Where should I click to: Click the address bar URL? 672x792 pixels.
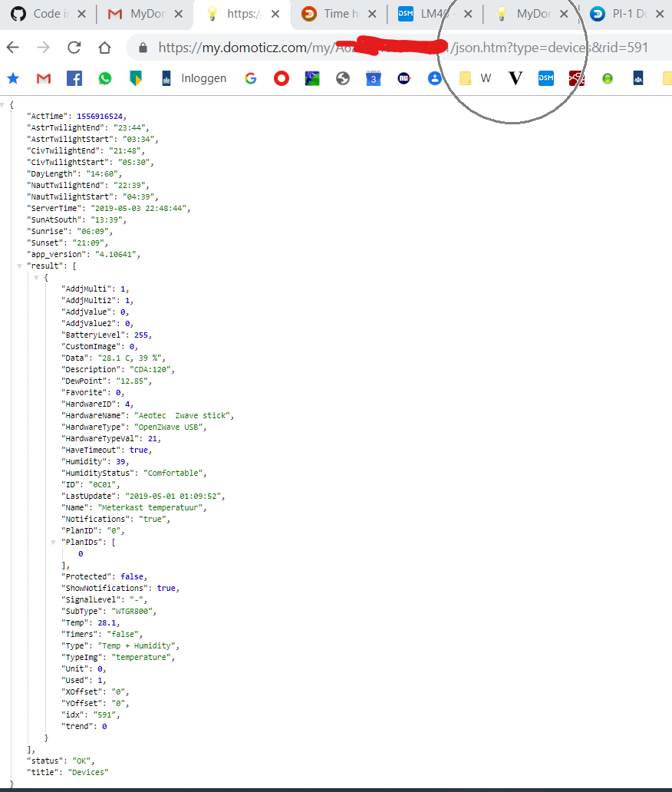pyautogui.click(x=403, y=48)
